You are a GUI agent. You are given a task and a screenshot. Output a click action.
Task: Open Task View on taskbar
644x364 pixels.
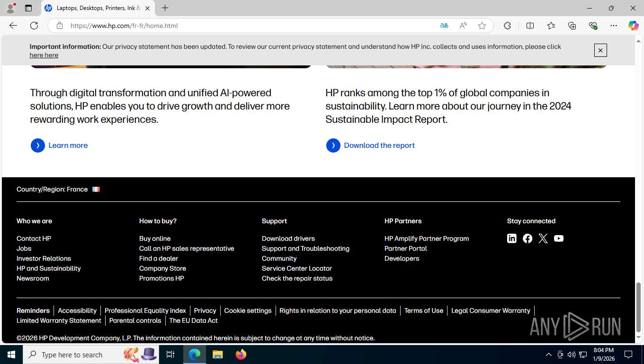pyautogui.click(x=170, y=355)
